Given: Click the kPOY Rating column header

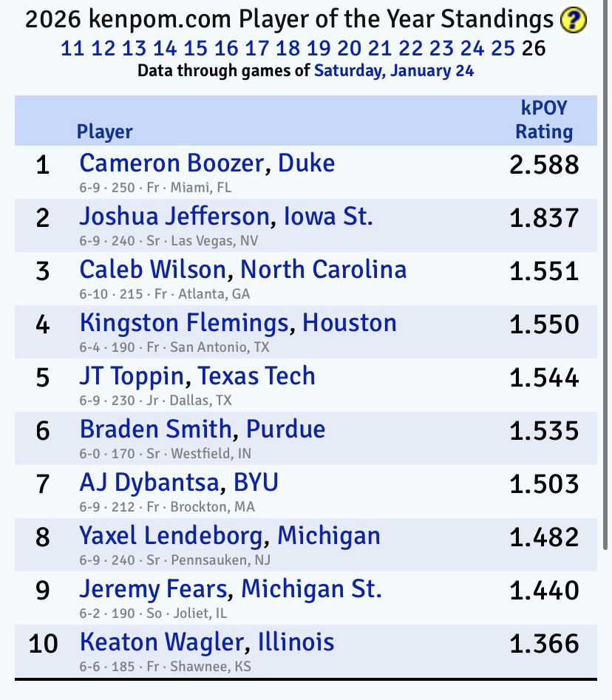Looking at the screenshot, I should (544, 120).
